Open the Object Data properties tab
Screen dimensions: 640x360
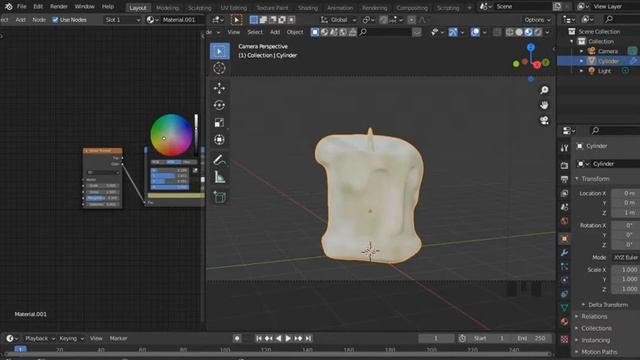coord(564,308)
